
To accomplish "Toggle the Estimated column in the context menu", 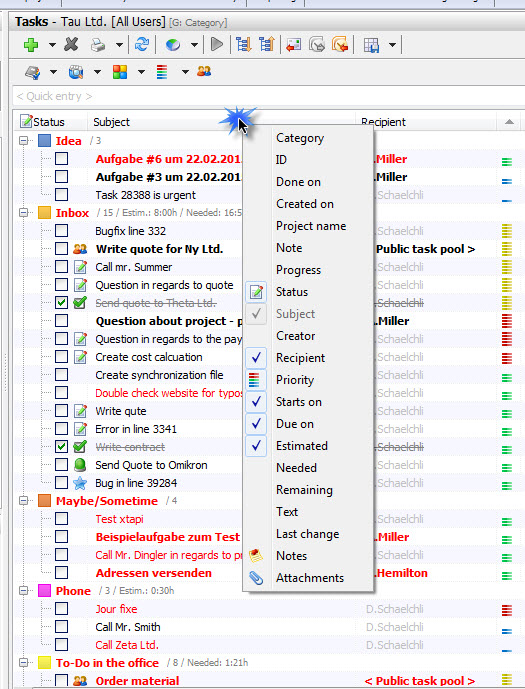I will tap(302, 446).
